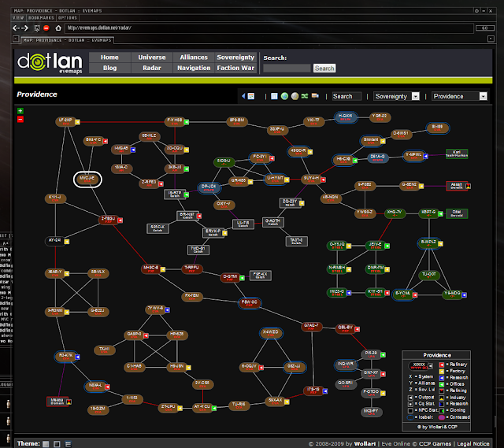
Task: Follow the Wollari link in the footer
Action: click(x=365, y=444)
